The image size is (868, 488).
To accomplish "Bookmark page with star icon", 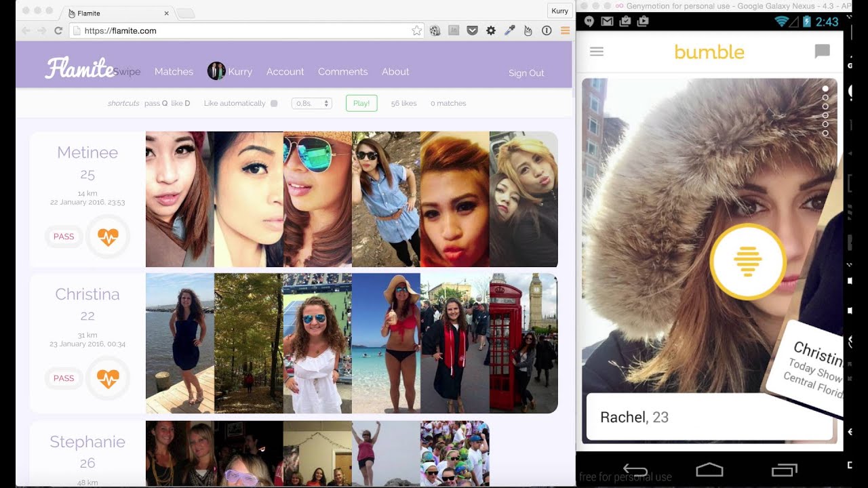I will point(417,30).
